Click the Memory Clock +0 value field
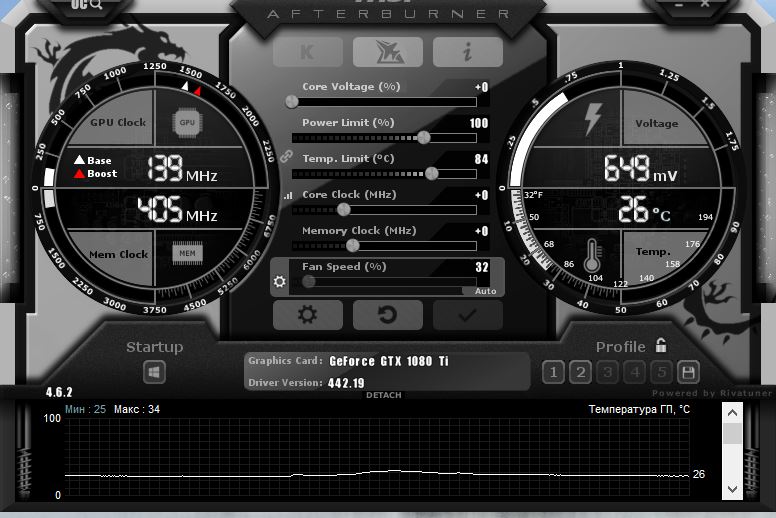 (482, 231)
